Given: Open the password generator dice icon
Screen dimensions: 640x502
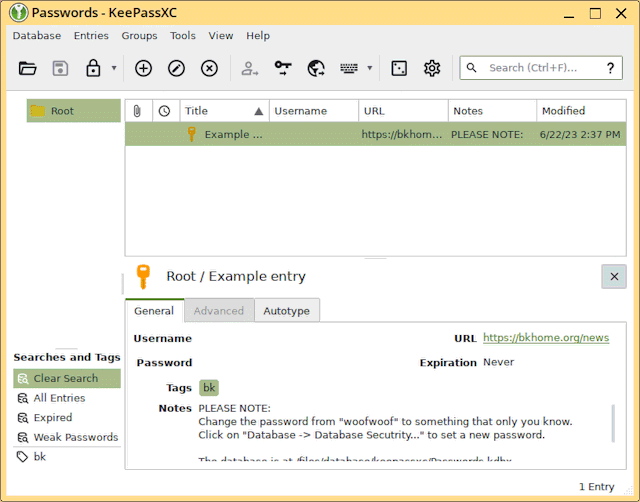Looking at the screenshot, I should 399,68.
